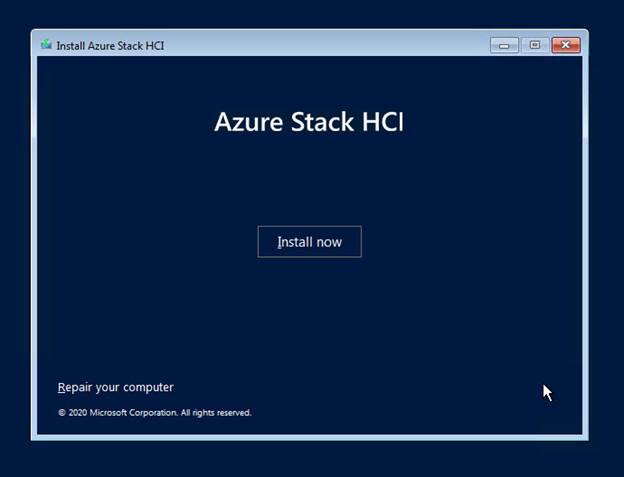
Task: Click the setup icon in title bar
Action: pyautogui.click(x=46, y=45)
